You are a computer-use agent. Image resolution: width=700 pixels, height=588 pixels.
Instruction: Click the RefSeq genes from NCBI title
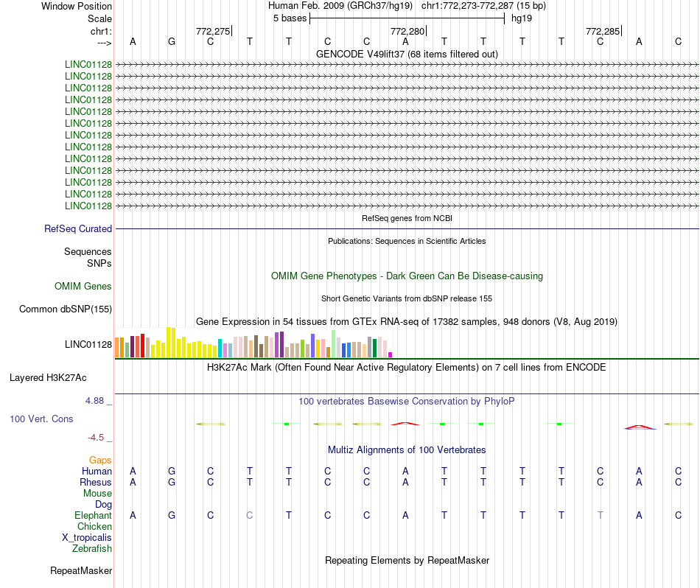407,218
